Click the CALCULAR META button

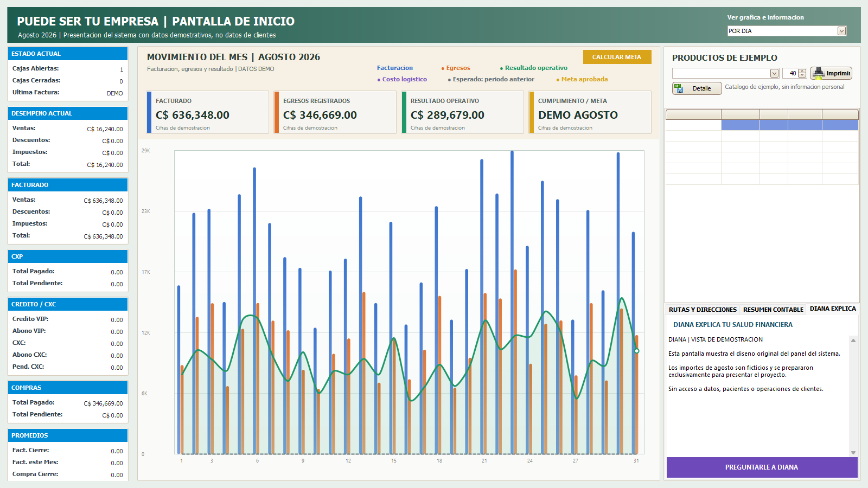click(x=617, y=57)
